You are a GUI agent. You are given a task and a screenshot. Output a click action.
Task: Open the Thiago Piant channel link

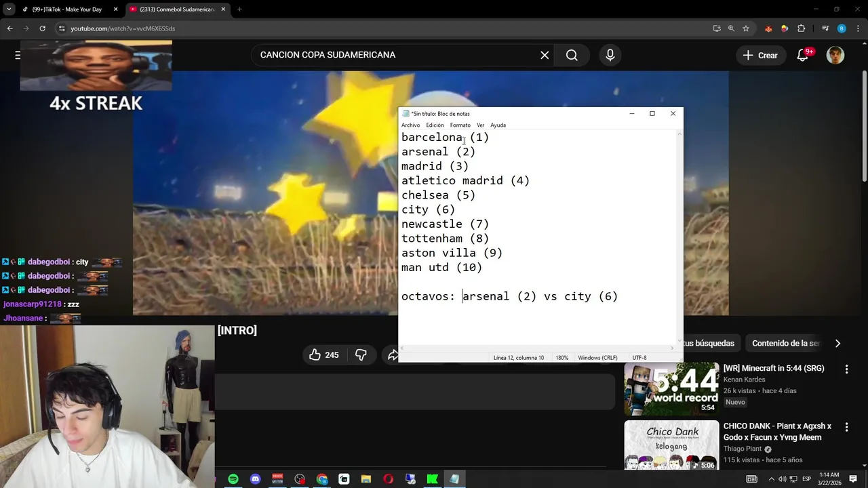pos(743,449)
